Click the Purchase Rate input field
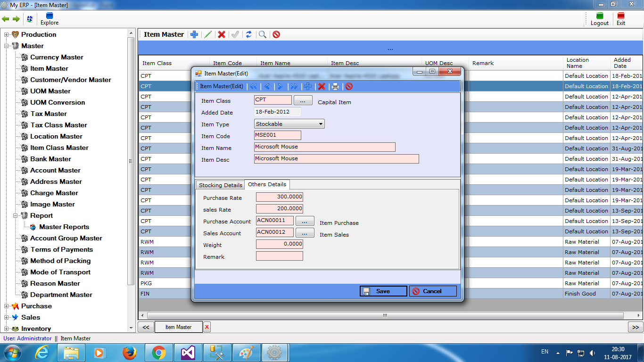Image resolution: width=644 pixels, height=362 pixels. coord(280,197)
